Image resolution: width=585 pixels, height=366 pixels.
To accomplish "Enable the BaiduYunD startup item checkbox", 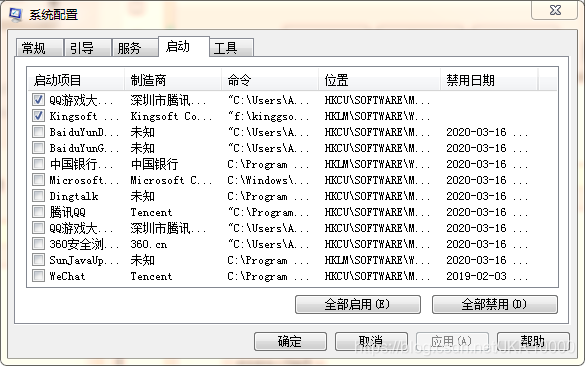I will coord(38,132).
